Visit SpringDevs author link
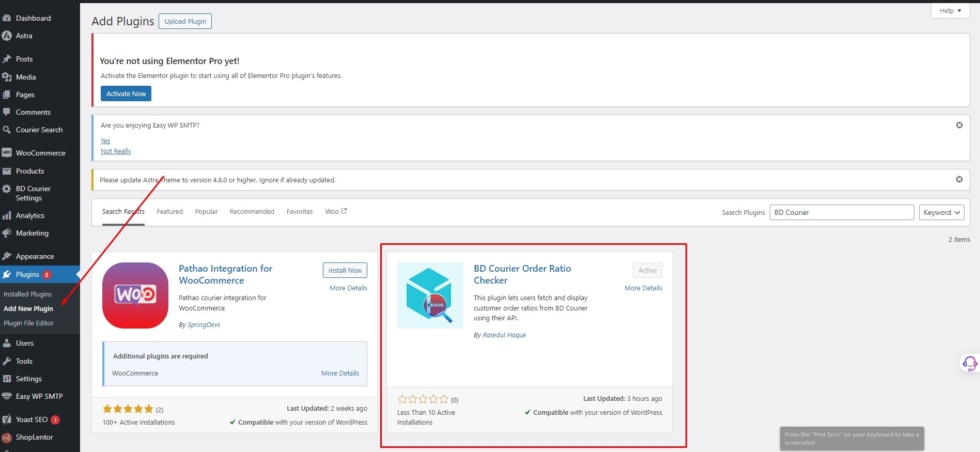The width and height of the screenshot is (980, 452). tap(204, 325)
